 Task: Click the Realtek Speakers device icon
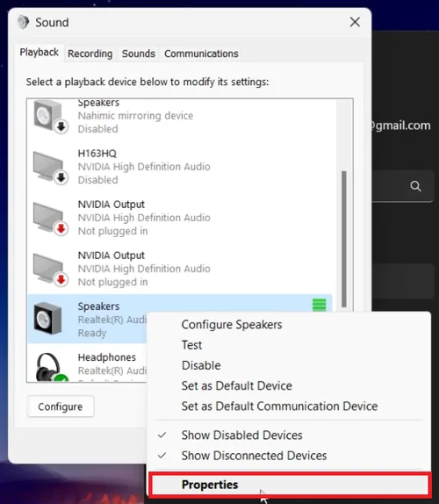click(48, 319)
